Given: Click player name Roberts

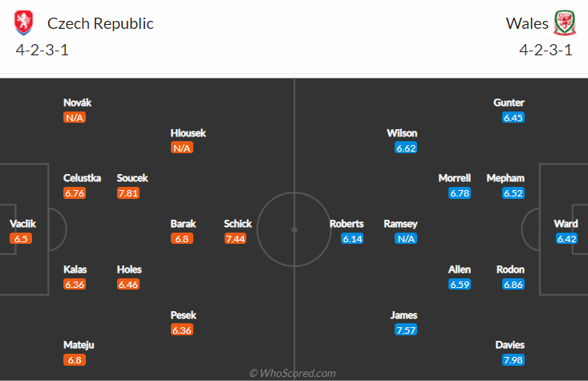Looking at the screenshot, I should 347,224.
